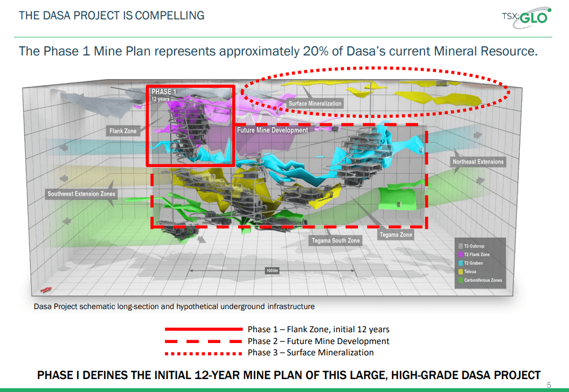The width and height of the screenshot is (569, 392).
Task: Click the subtitle about Phase 1 Mine Plan
Action: (x=279, y=51)
